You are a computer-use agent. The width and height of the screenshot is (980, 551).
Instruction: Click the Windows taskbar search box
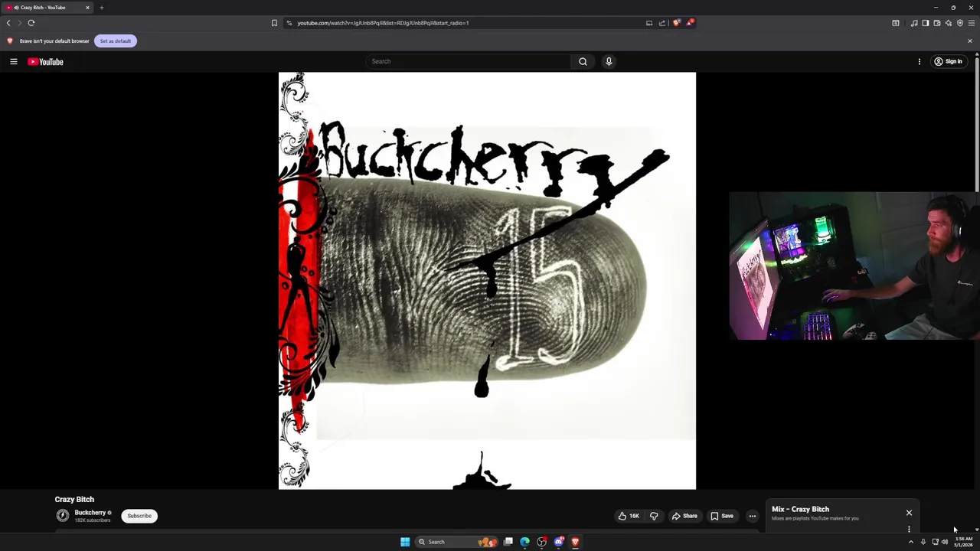[x=457, y=542]
